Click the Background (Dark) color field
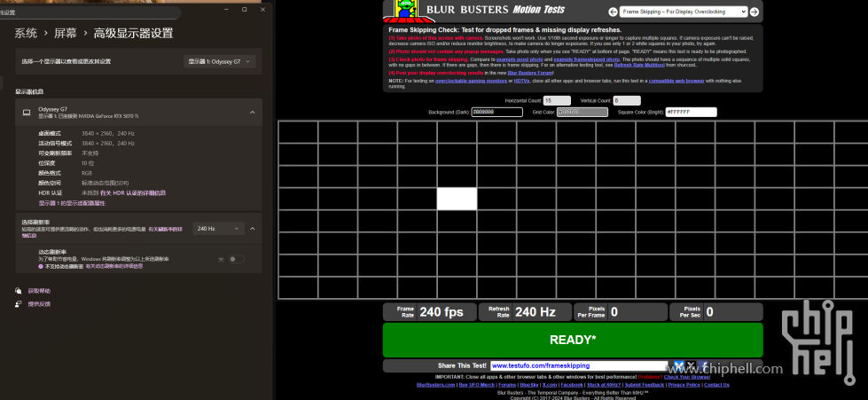This screenshot has height=400, width=868. click(497, 112)
